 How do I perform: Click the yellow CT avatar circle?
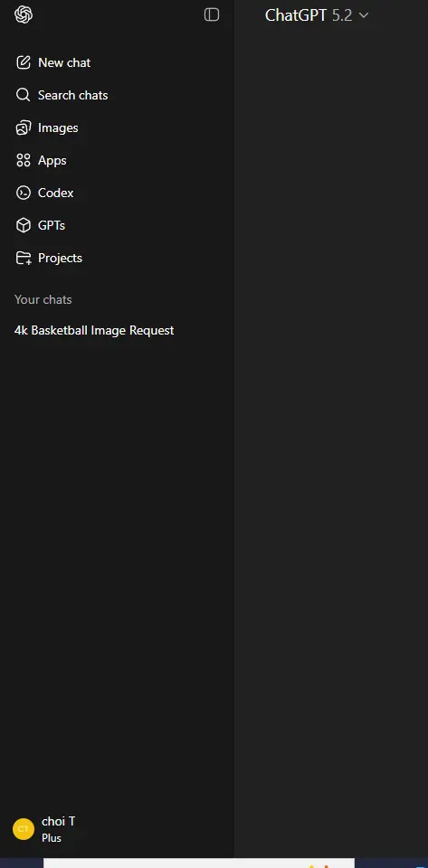click(x=24, y=829)
